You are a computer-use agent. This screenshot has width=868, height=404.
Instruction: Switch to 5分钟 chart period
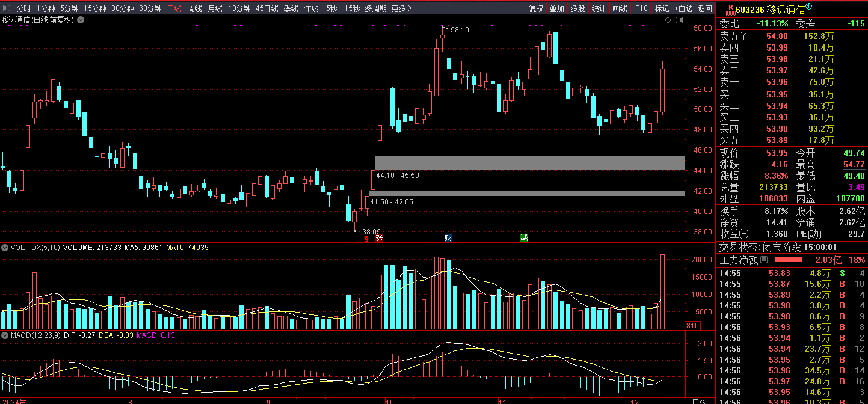coord(69,8)
